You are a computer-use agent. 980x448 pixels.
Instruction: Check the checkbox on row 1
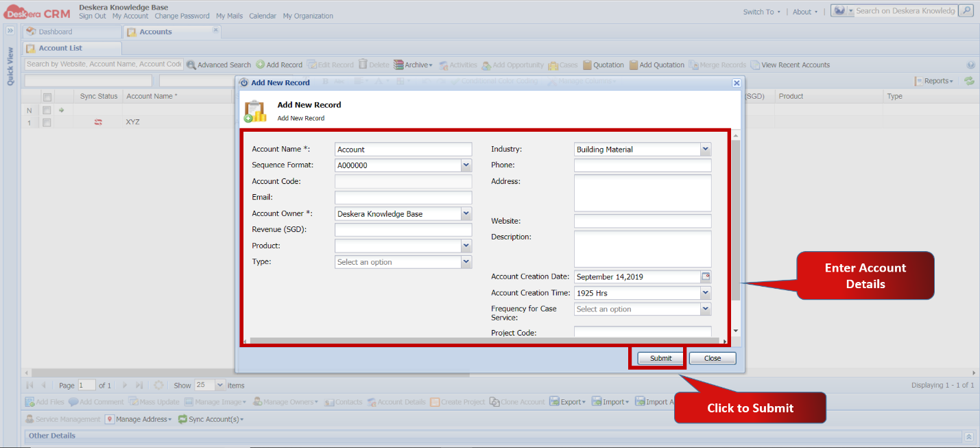[46, 121]
